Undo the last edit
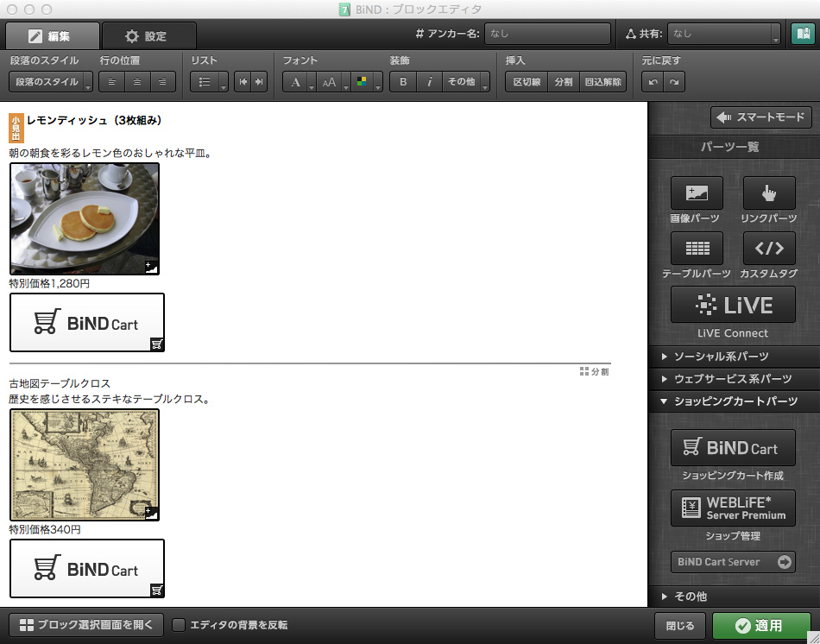This screenshot has width=820, height=644. (653, 82)
